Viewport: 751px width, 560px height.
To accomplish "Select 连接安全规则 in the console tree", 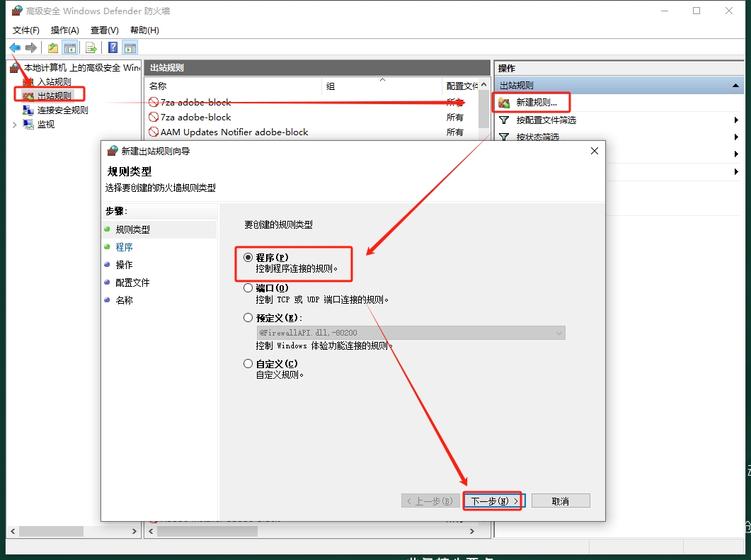I will coord(63,110).
